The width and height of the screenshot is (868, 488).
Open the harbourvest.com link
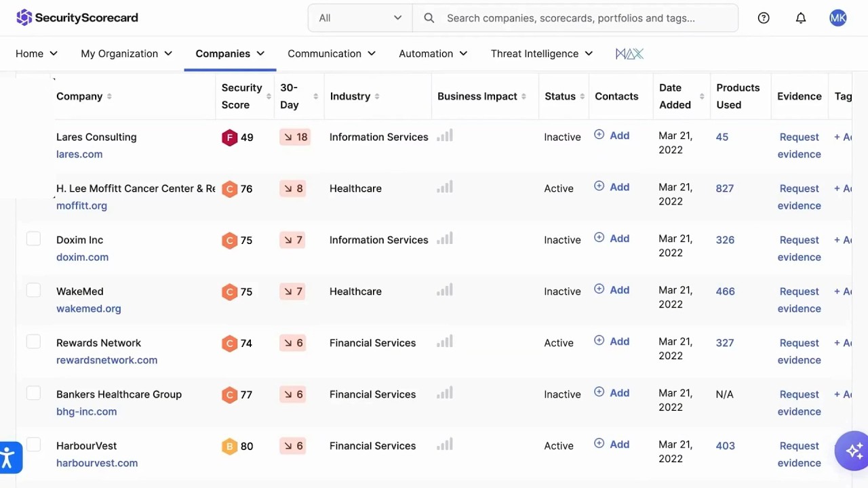[97, 464]
